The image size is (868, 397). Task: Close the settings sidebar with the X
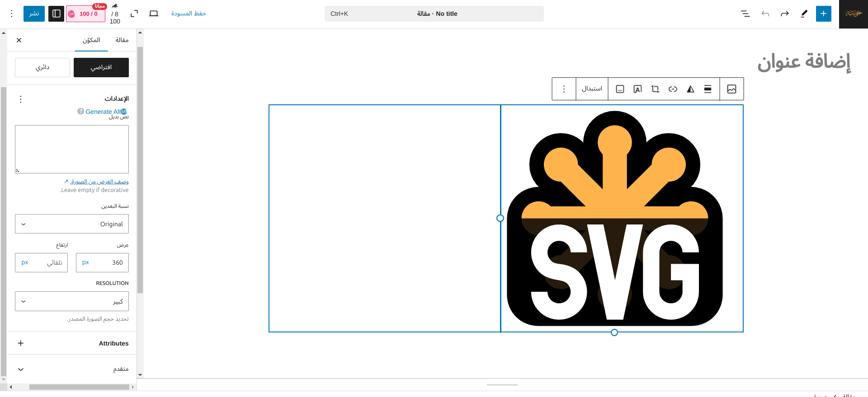19,40
